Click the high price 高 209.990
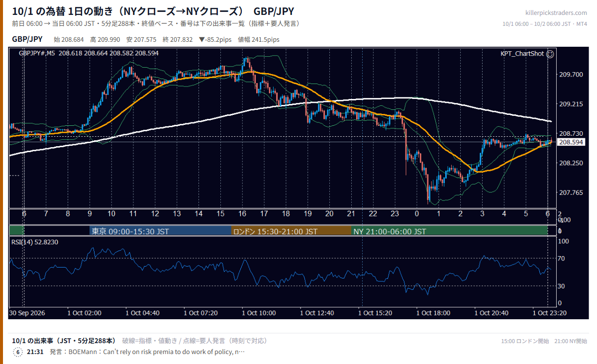Image resolution: width=597 pixels, height=364 pixels. 105,40
